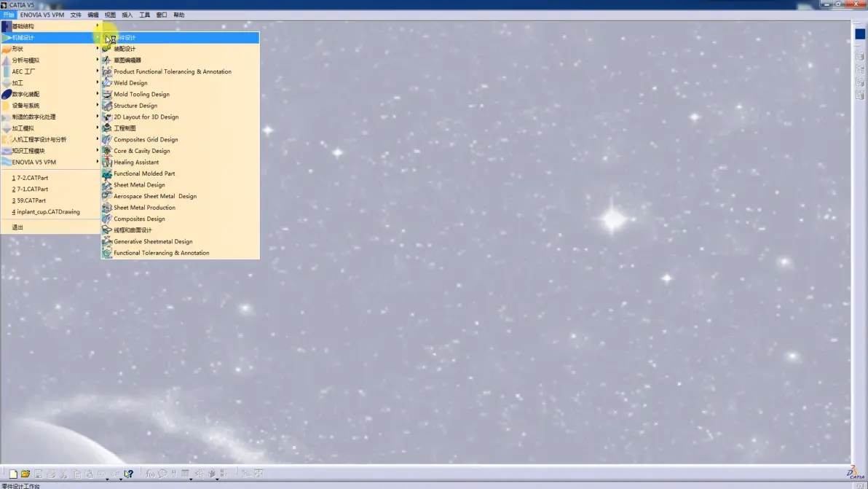
Task: Select the highlighted 零件设计 workbench entry
Action: pos(181,38)
